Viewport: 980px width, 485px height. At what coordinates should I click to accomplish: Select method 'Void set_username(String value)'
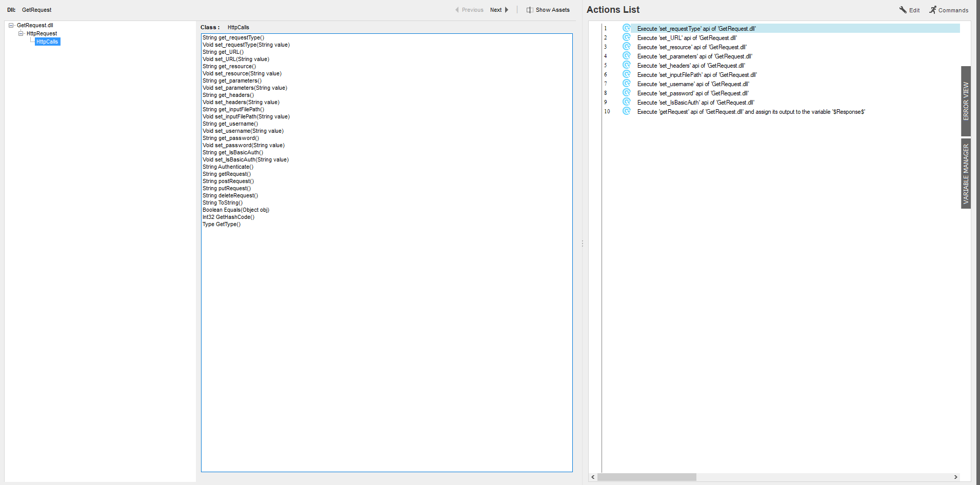click(x=243, y=131)
